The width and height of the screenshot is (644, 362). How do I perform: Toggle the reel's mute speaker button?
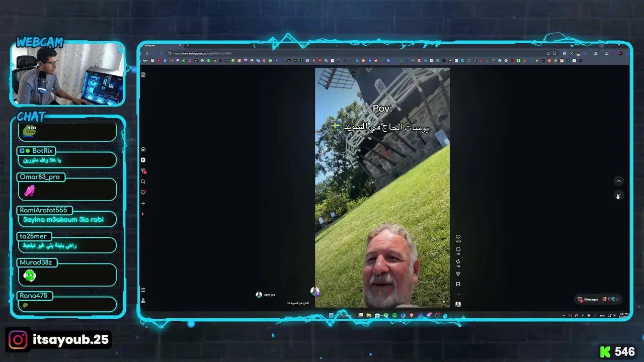(443, 302)
